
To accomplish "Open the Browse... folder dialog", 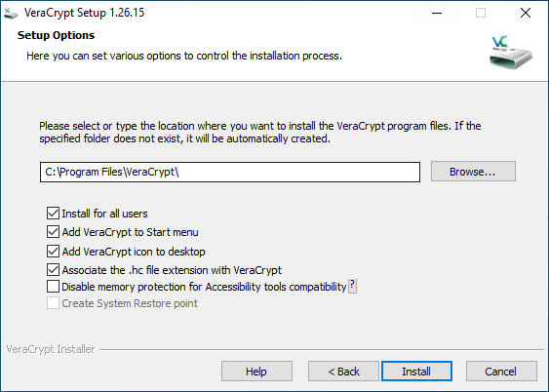I will (x=473, y=172).
